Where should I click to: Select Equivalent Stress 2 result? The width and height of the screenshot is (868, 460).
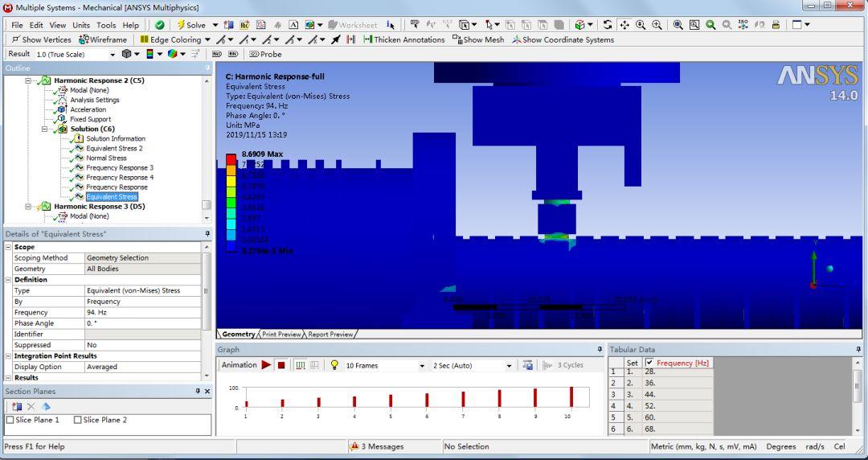point(114,149)
